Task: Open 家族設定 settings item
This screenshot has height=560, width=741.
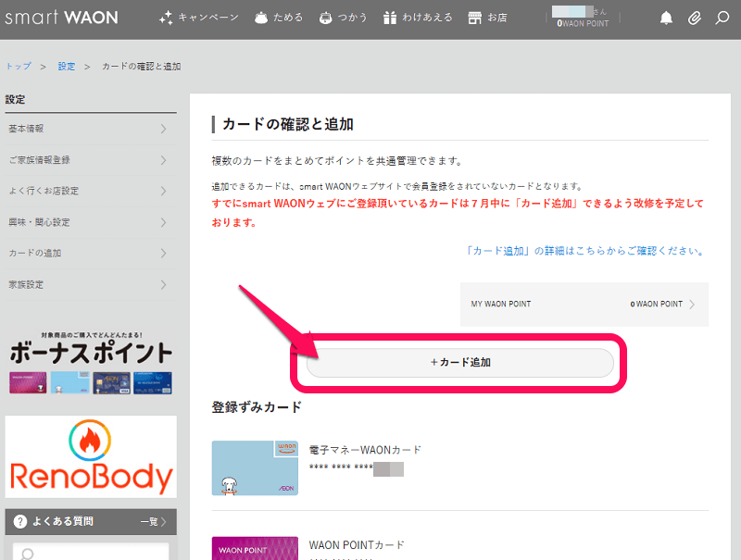Action: pyautogui.click(x=91, y=285)
